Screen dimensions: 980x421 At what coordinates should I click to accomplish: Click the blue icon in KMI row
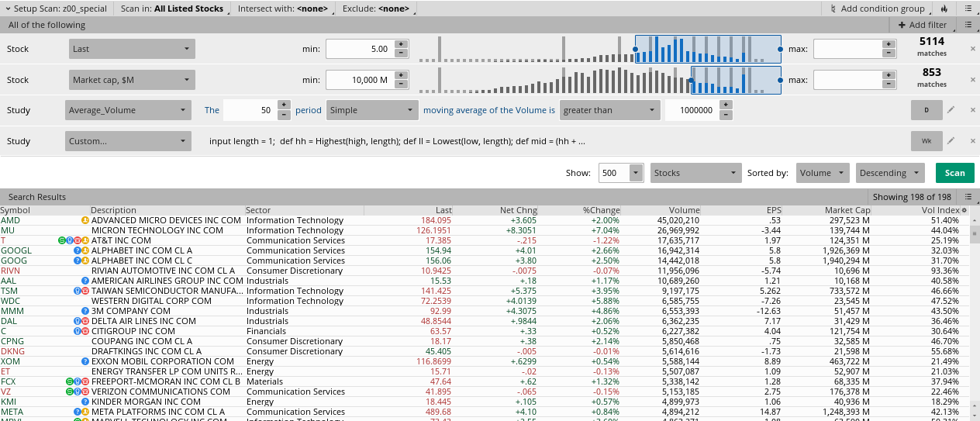click(85, 402)
